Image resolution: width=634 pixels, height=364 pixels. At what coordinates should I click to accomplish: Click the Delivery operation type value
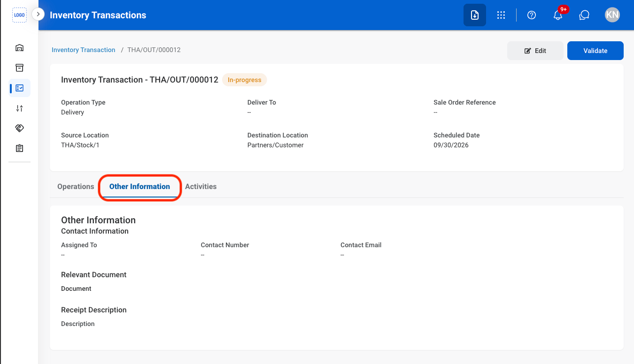(73, 112)
